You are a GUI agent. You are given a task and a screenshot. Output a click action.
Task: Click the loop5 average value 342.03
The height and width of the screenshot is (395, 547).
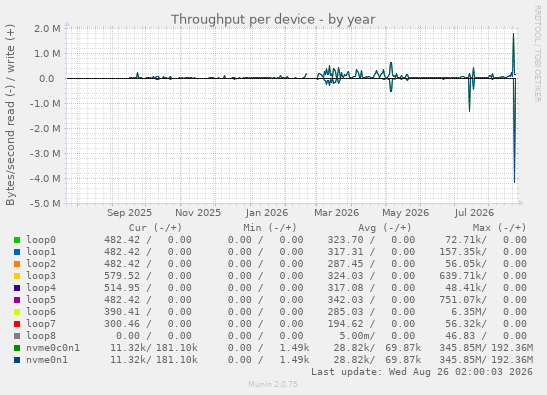click(345, 300)
